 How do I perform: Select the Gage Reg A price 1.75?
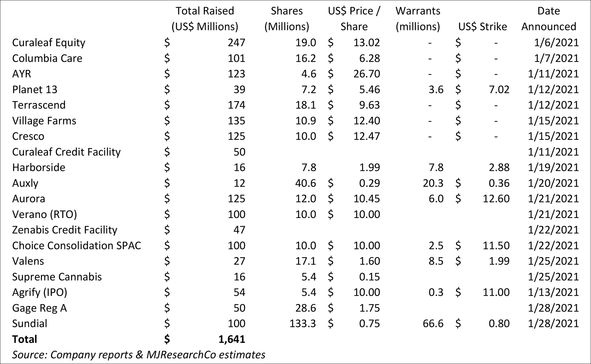[x=369, y=308]
